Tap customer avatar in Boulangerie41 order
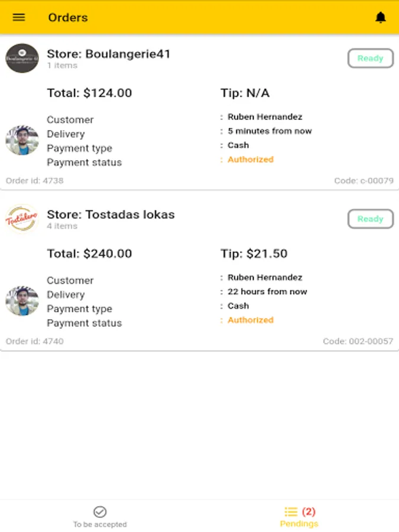Viewport: 399px width, 532px height. point(22,140)
